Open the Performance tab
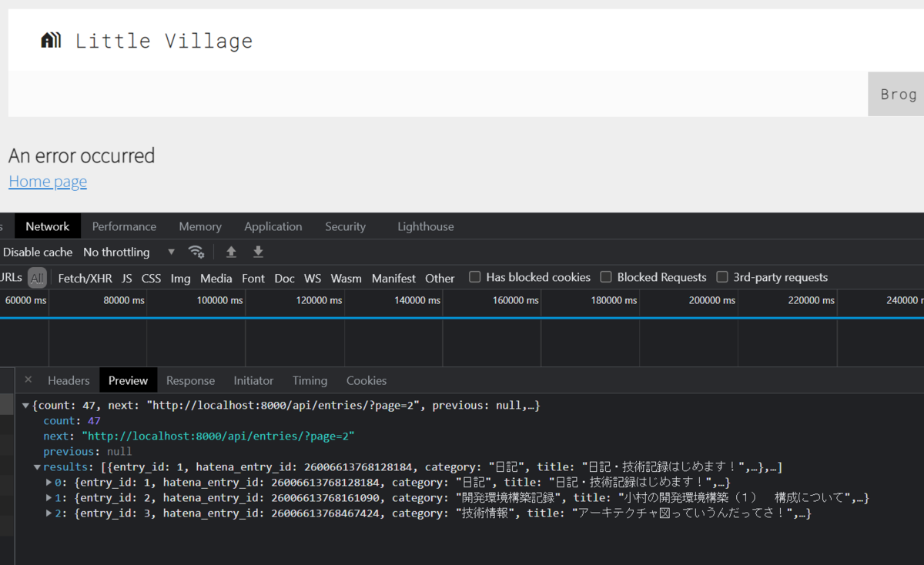 [124, 226]
